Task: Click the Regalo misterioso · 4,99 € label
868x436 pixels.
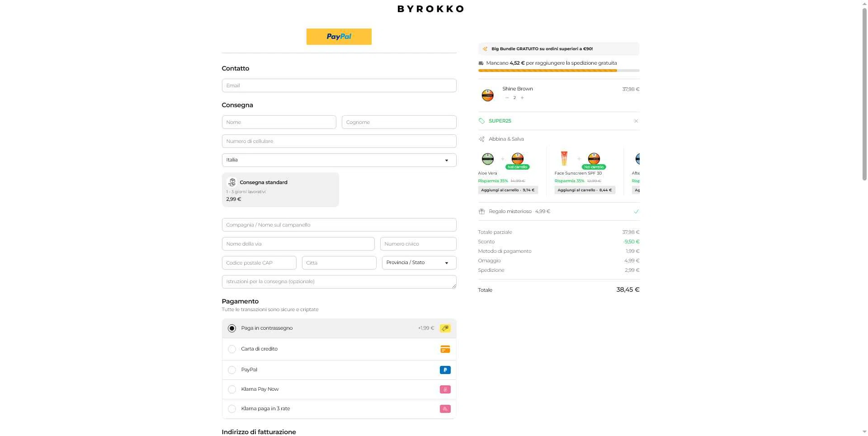Action: pos(519,212)
